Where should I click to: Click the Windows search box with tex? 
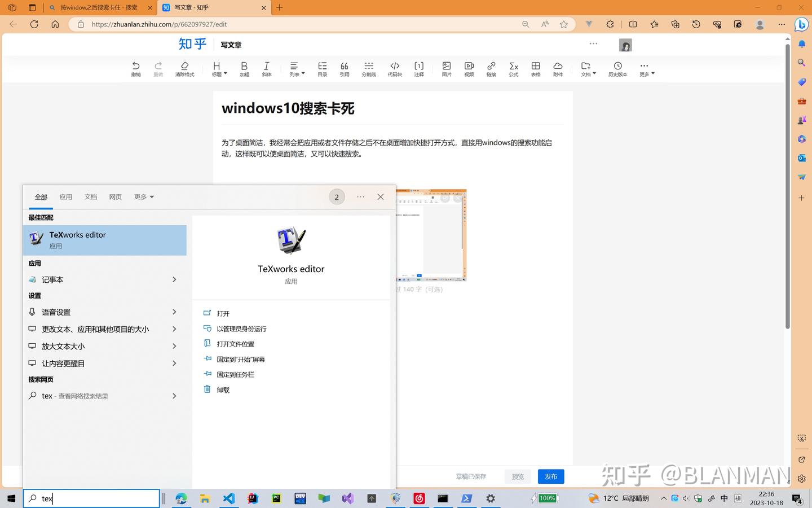pyautogui.click(x=91, y=498)
